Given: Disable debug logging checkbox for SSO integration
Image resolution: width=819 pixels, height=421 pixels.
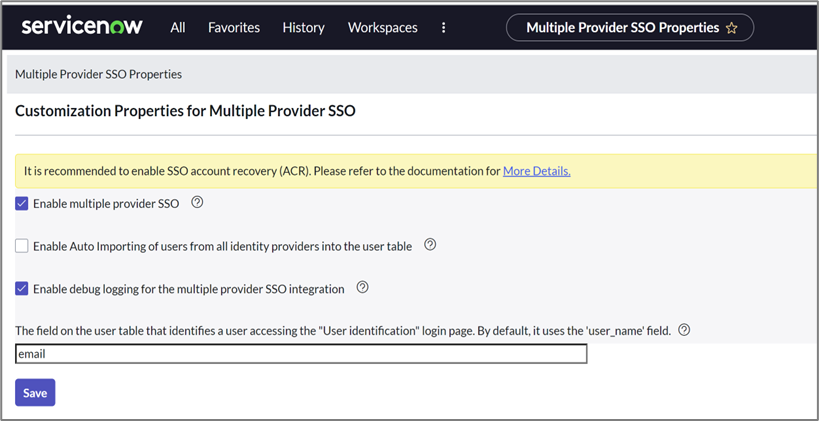Looking at the screenshot, I should 22,289.
